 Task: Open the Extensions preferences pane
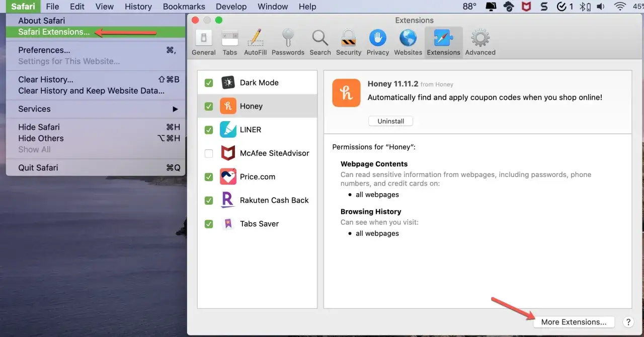(x=443, y=42)
